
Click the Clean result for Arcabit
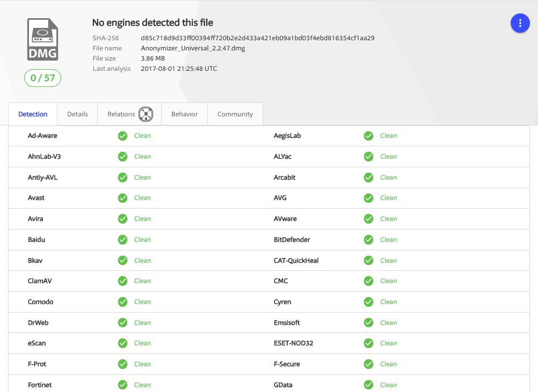click(388, 177)
